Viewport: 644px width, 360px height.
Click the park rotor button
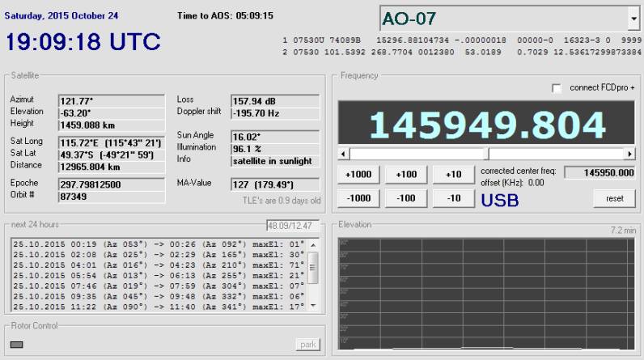pyautogui.click(x=308, y=345)
